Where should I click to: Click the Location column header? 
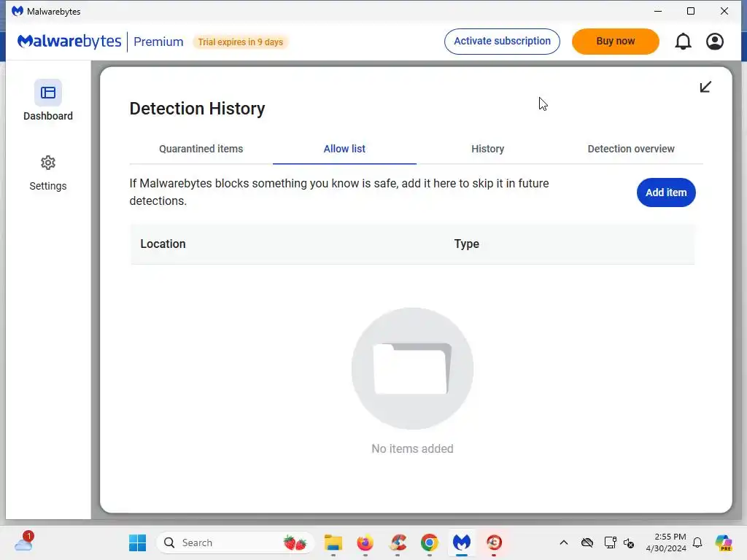[x=163, y=244]
